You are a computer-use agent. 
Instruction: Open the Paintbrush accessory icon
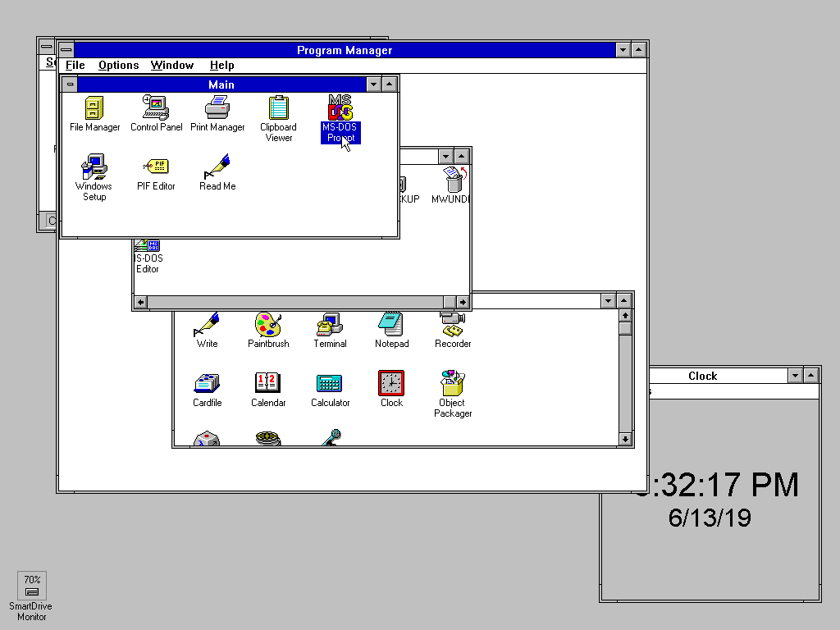[268, 325]
